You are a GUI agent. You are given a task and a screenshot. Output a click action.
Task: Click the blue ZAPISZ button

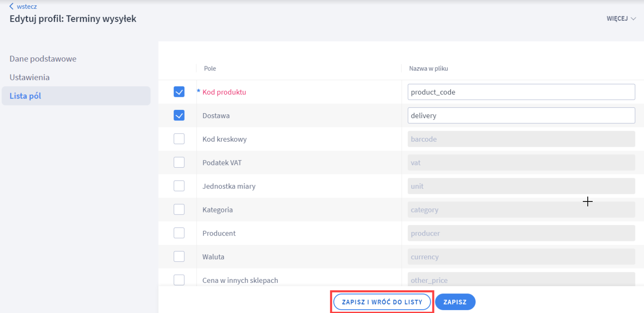tap(455, 302)
